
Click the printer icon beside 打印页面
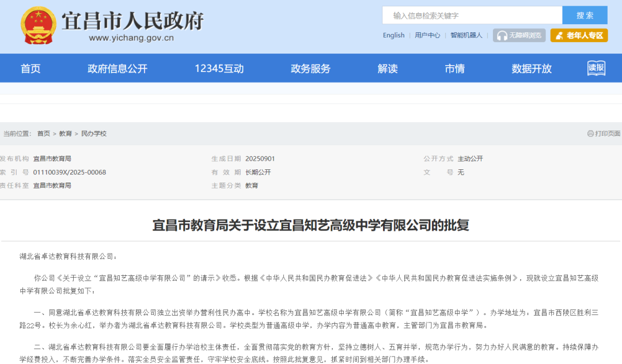(x=590, y=132)
